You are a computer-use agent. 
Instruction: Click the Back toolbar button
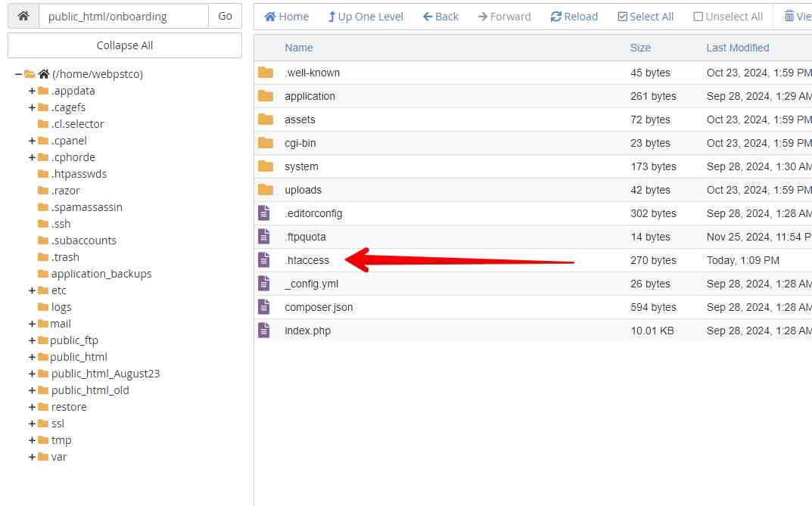(x=440, y=17)
